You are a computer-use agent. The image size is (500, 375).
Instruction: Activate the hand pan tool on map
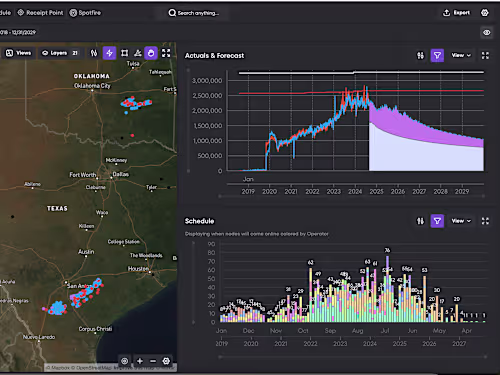point(151,53)
